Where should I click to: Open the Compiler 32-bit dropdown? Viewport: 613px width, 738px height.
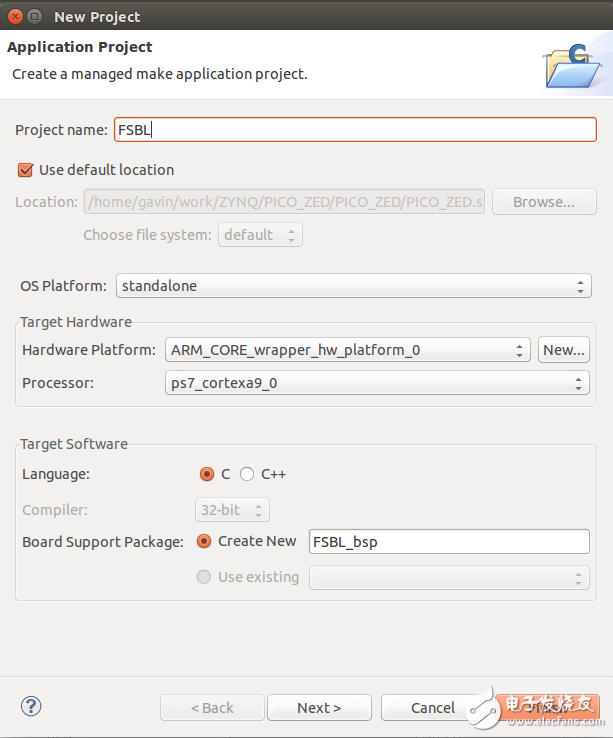232,510
